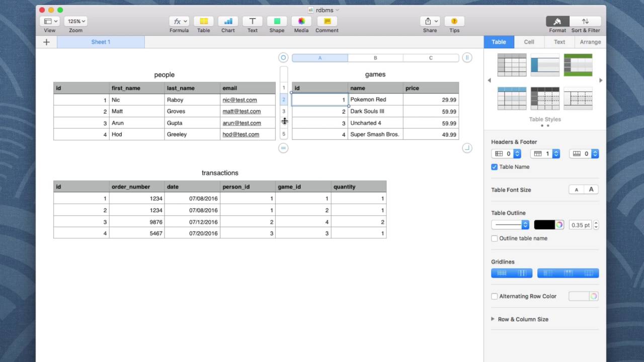Open footer rows count dropdown
This screenshot has height=362, width=644.
tap(584, 154)
